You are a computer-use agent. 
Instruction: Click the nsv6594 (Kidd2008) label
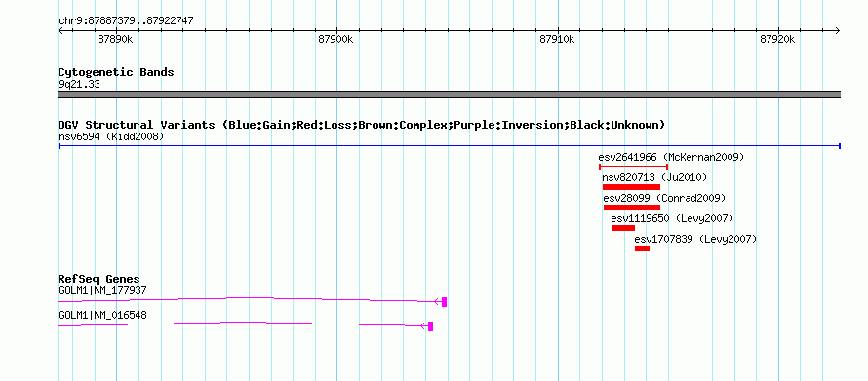click(111, 136)
